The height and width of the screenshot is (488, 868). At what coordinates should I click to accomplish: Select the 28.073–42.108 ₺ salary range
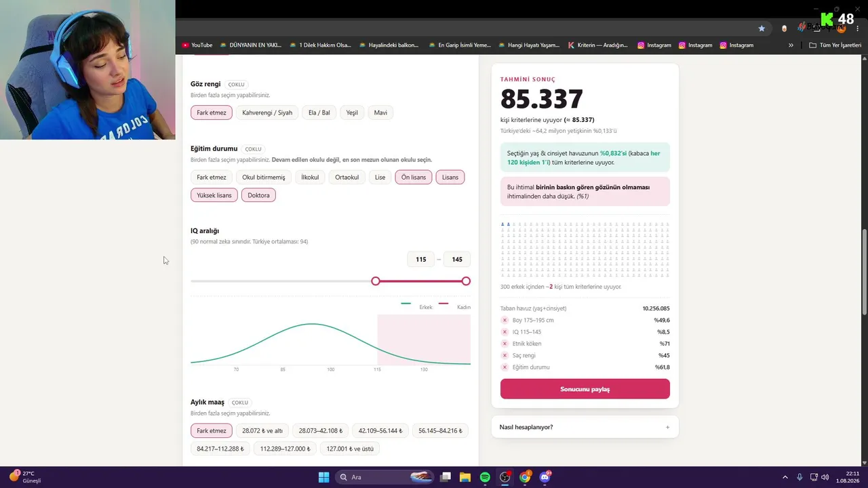tap(321, 431)
